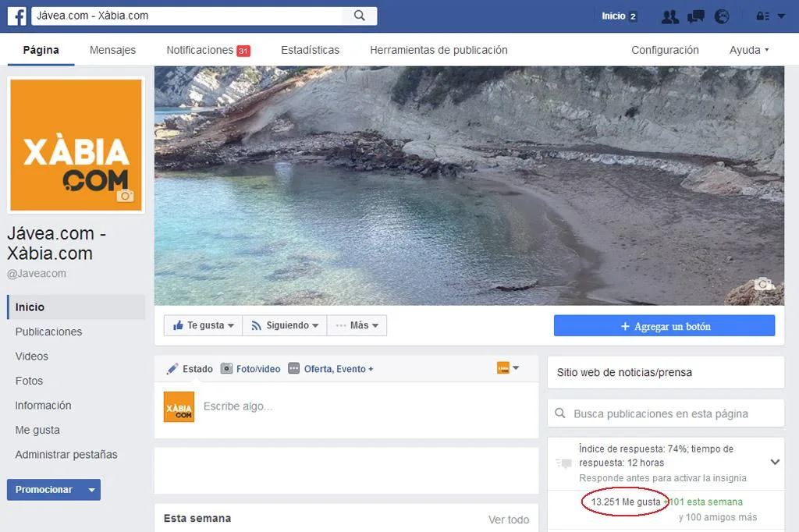Image resolution: width=799 pixels, height=532 pixels.
Task: Click the search magnifier icon in top bar
Action: pyautogui.click(x=359, y=16)
